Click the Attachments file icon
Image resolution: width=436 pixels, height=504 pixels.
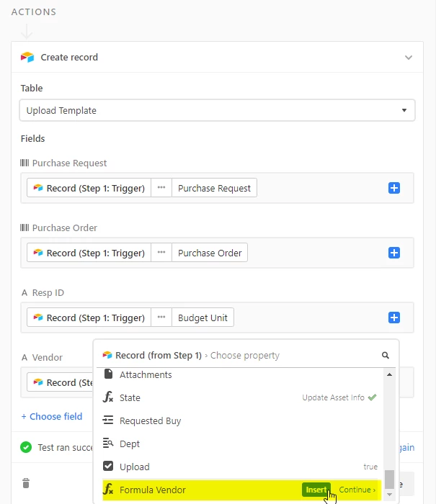[x=108, y=374]
